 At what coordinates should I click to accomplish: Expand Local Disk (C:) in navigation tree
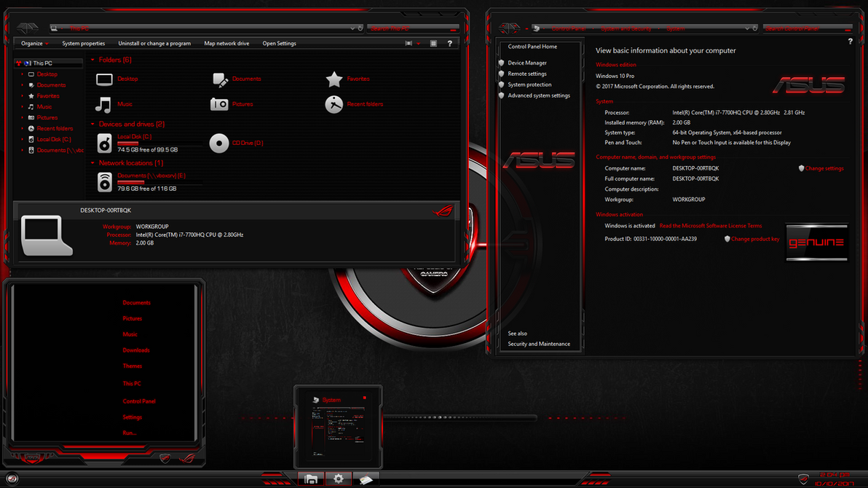[23, 139]
